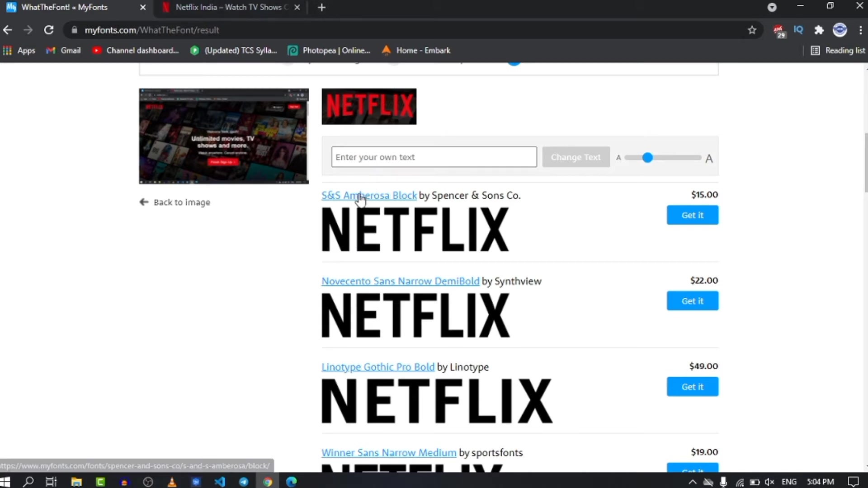Open the Extensions puzzle piece menu

point(819,30)
